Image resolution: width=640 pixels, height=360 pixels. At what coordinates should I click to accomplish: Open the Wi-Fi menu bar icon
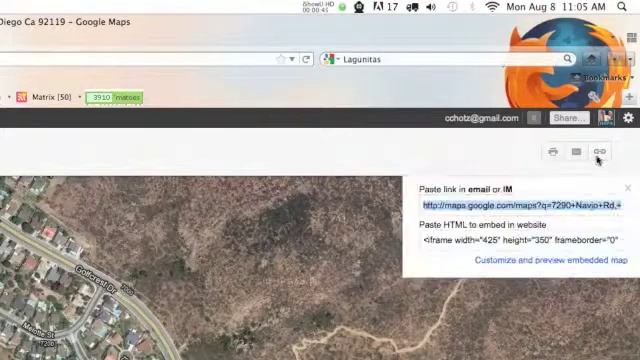click(x=492, y=7)
